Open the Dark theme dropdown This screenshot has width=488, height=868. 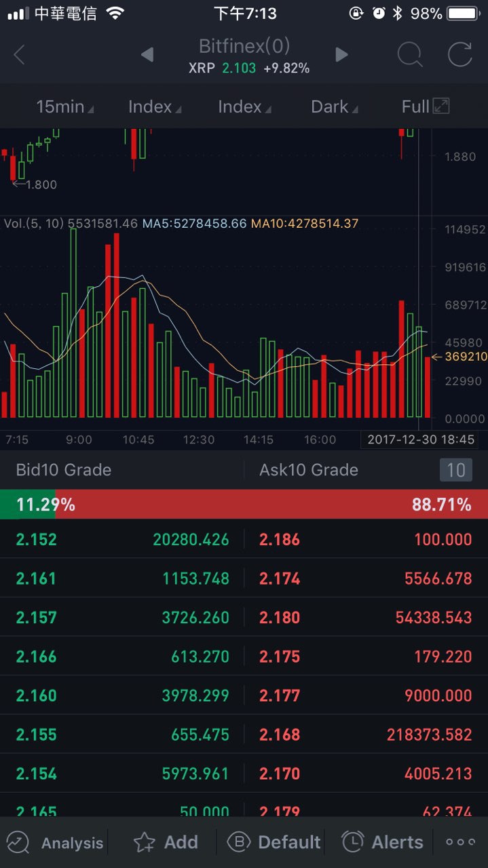(334, 106)
